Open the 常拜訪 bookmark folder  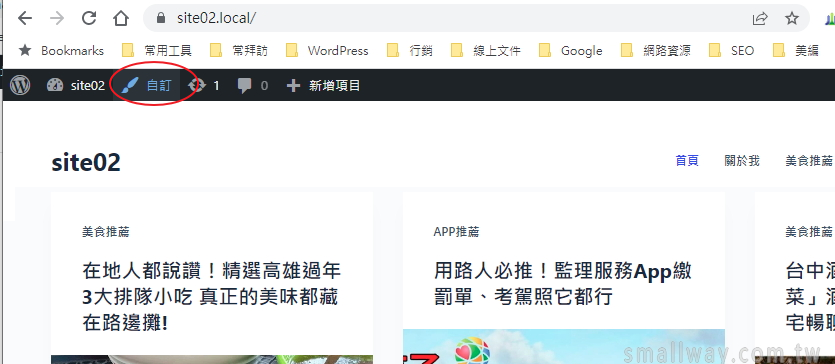pos(239,51)
